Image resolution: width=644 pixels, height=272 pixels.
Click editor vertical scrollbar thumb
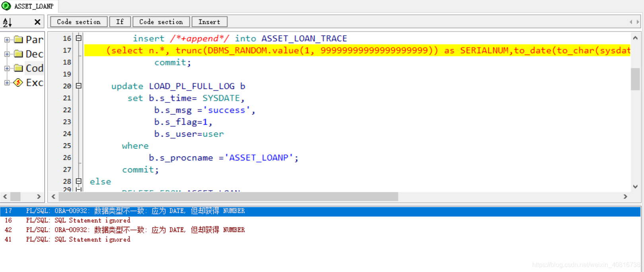(635, 79)
